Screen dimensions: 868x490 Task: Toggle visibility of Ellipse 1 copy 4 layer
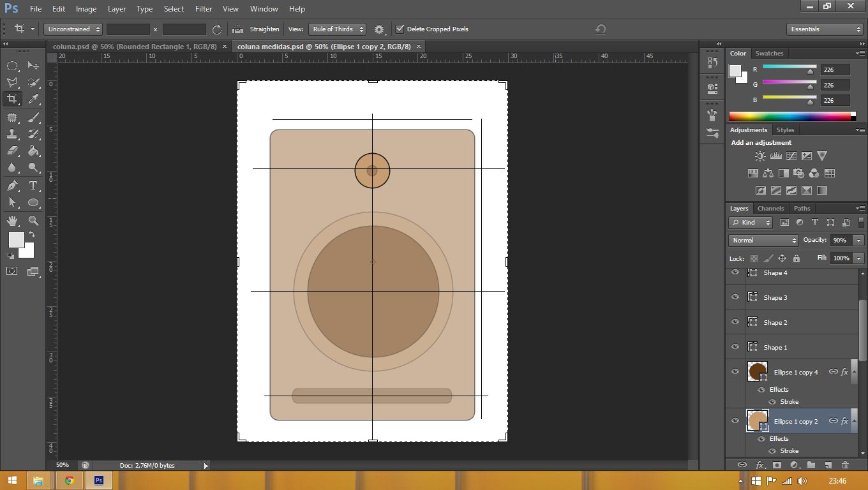[735, 372]
